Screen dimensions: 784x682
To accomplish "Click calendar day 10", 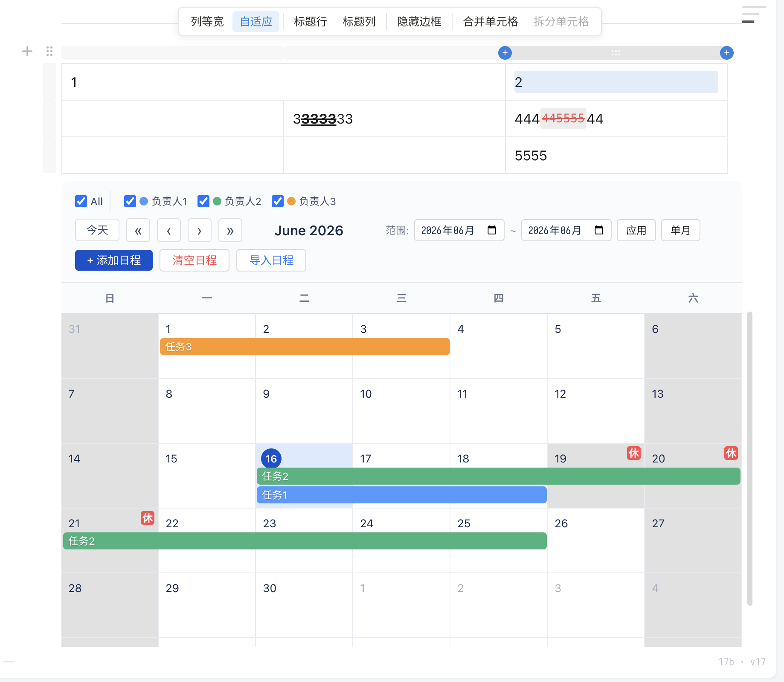I will (x=401, y=411).
